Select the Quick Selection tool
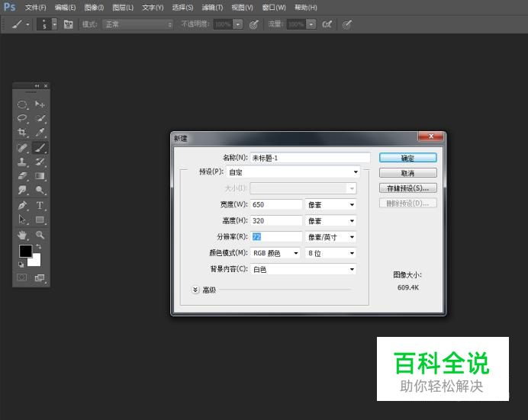This screenshot has height=420, width=528. [40, 118]
